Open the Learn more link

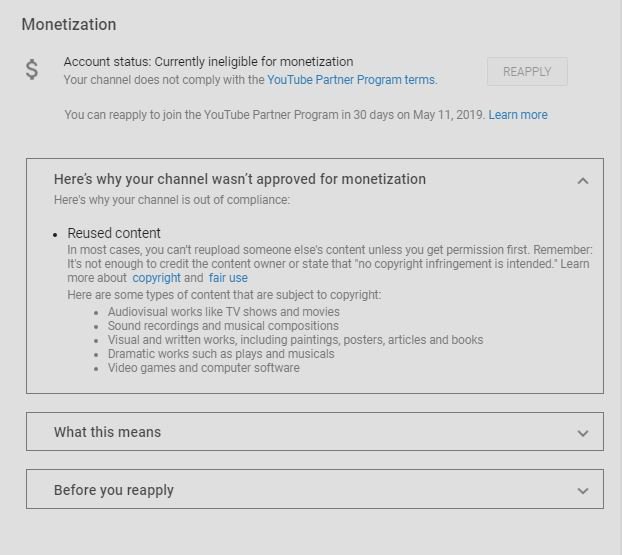(518, 115)
